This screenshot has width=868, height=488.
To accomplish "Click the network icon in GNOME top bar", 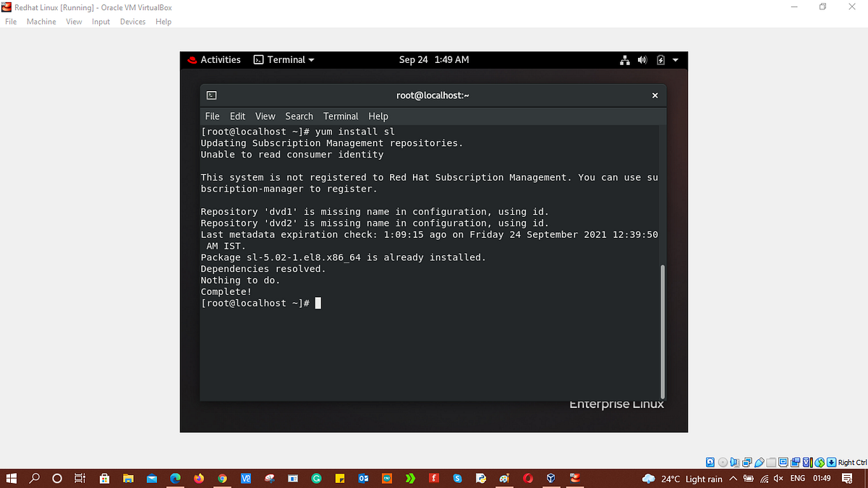I will click(x=624, y=60).
